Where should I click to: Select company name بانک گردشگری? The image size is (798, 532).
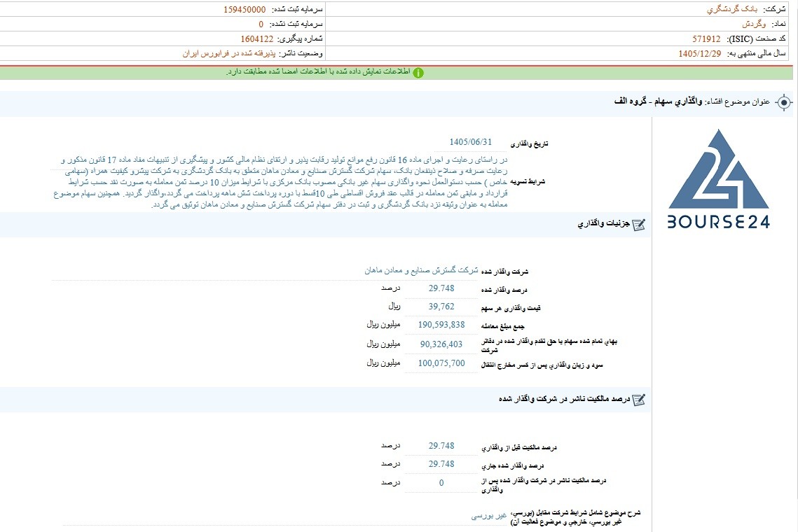pos(732,9)
